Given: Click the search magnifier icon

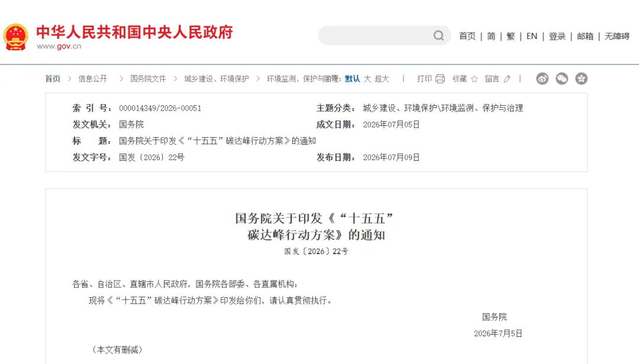Looking at the screenshot, I should coord(438,35).
